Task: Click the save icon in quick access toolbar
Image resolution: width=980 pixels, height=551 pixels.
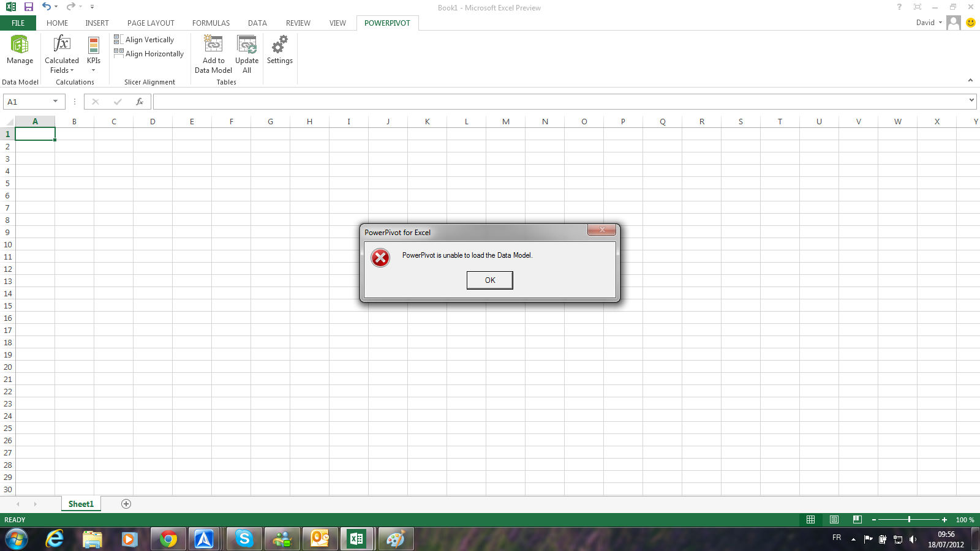Action: 28,7
